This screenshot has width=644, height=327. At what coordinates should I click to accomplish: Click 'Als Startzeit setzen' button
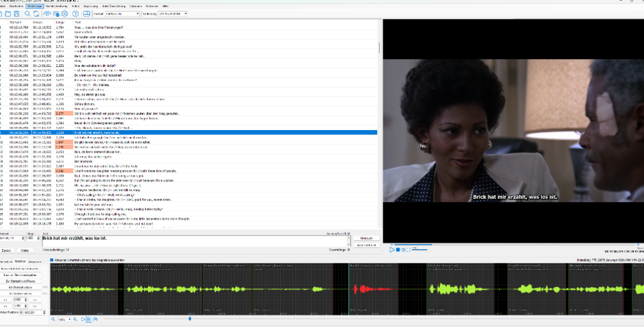[x=21, y=288]
